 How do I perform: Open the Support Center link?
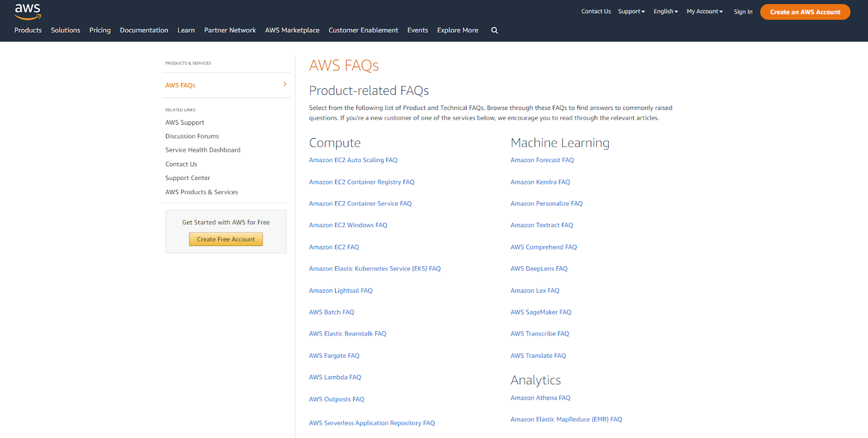[188, 178]
